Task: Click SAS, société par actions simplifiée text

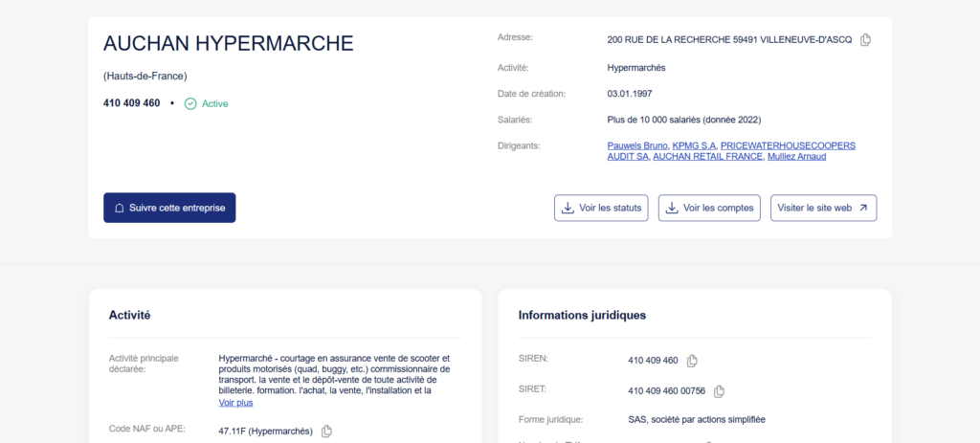Action: pos(697,419)
